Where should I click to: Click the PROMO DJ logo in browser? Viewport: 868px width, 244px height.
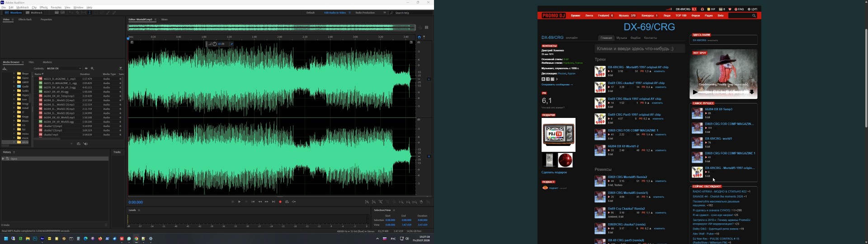click(553, 15)
